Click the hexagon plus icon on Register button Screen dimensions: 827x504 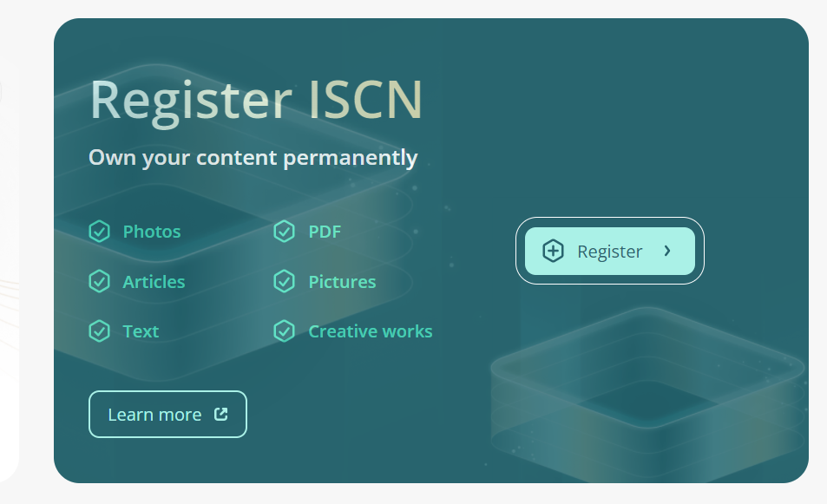coord(553,251)
